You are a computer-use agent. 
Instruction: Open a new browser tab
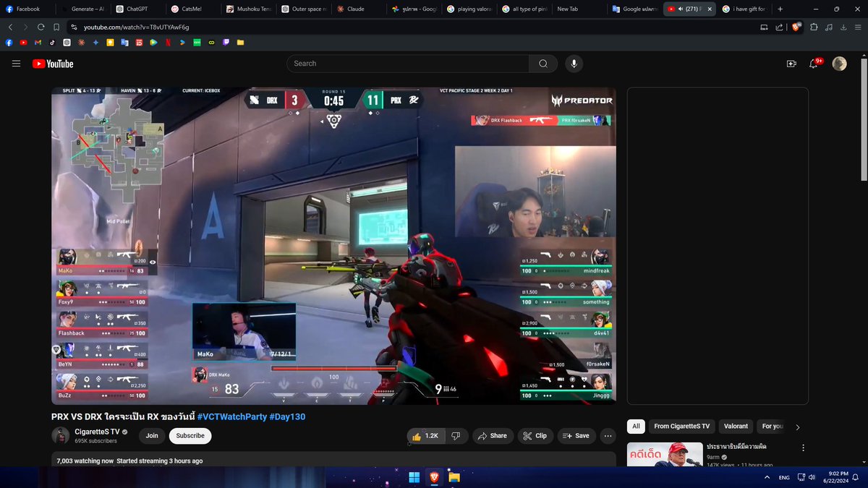780,9
